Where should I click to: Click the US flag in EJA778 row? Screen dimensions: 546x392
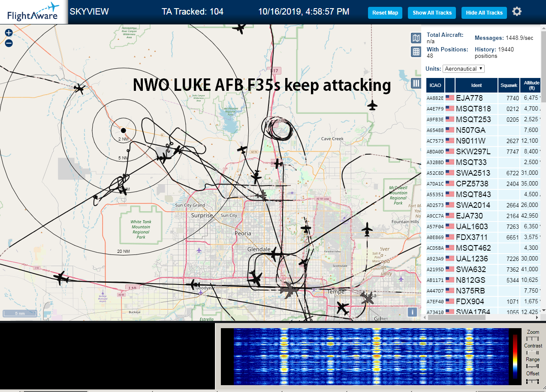click(x=450, y=98)
